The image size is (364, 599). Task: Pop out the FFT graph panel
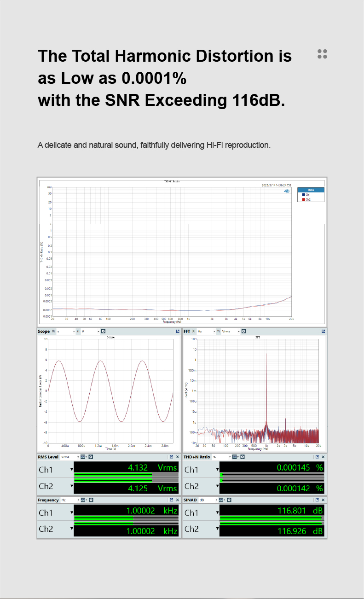(x=323, y=331)
